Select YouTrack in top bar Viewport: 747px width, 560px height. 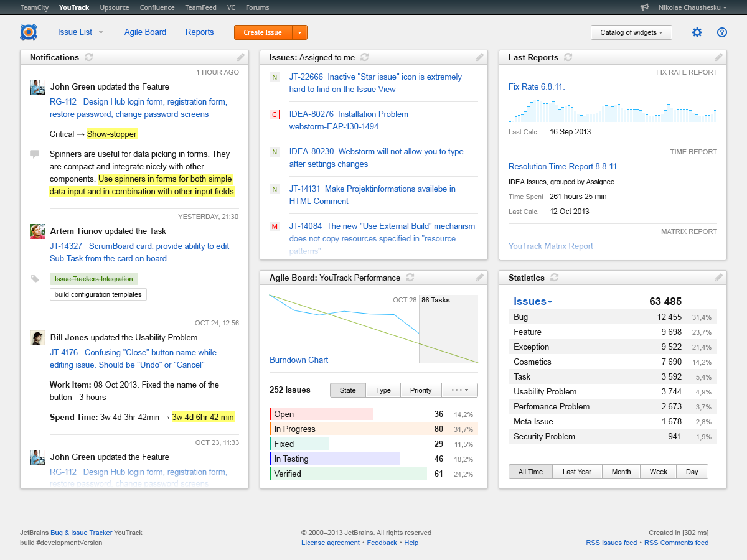(74, 7)
